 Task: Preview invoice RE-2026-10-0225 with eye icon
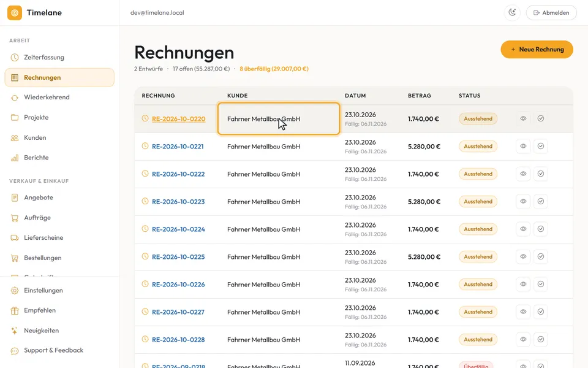523,256
